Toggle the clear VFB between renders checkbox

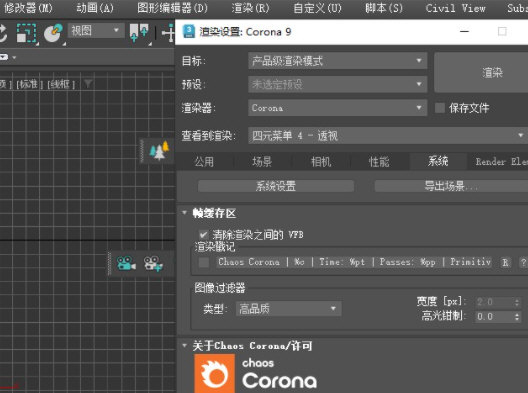point(203,235)
